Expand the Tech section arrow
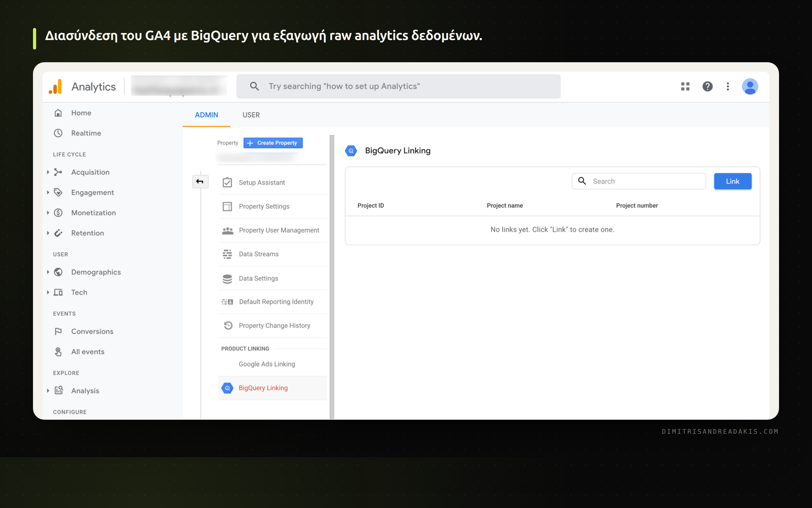Image resolution: width=812 pixels, height=508 pixels. (48, 292)
